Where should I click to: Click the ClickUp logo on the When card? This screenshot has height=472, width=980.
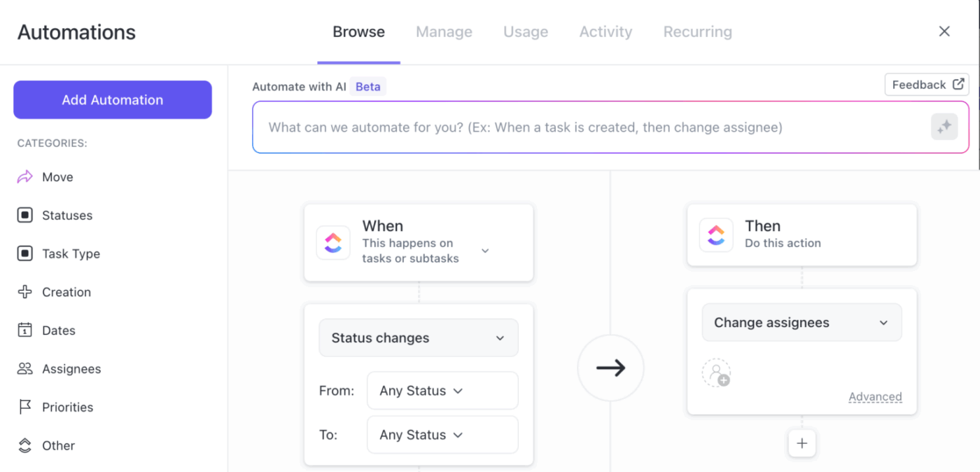[x=332, y=242]
